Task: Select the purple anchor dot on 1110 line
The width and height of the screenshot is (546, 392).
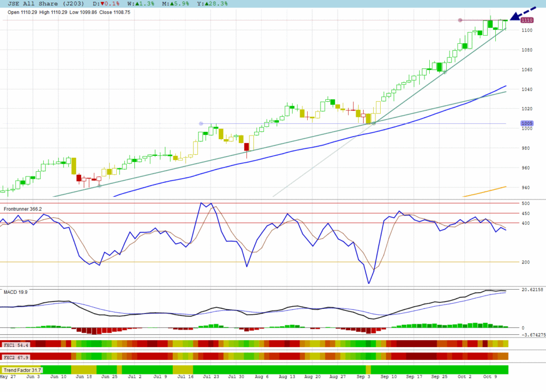Action: (x=460, y=20)
